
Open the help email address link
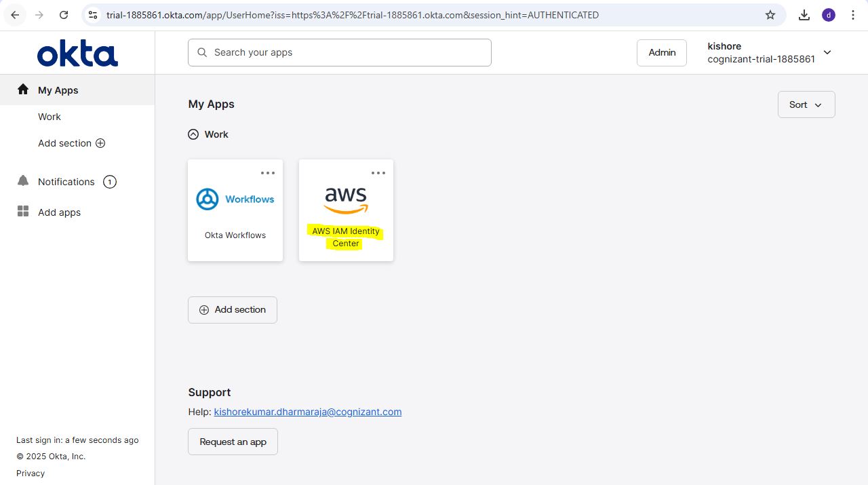tap(307, 412)
